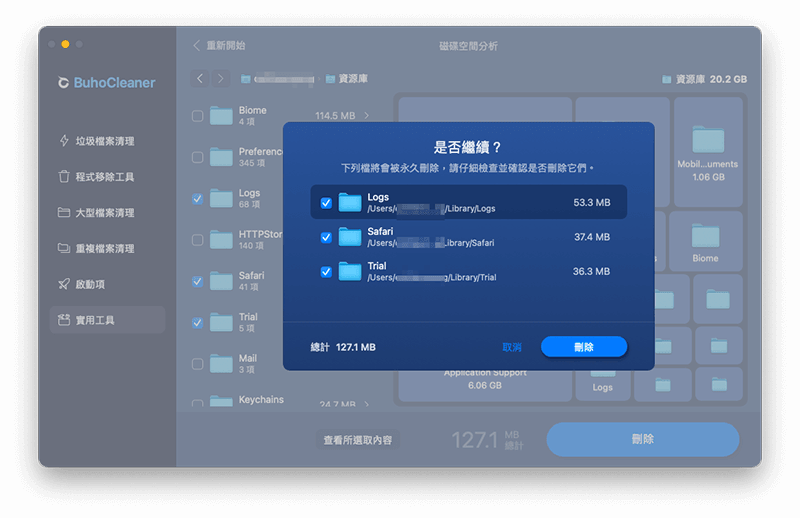The image size is (800, 518).
Task: Click the Preferences folder icon in list
Action: coord(221,157)
